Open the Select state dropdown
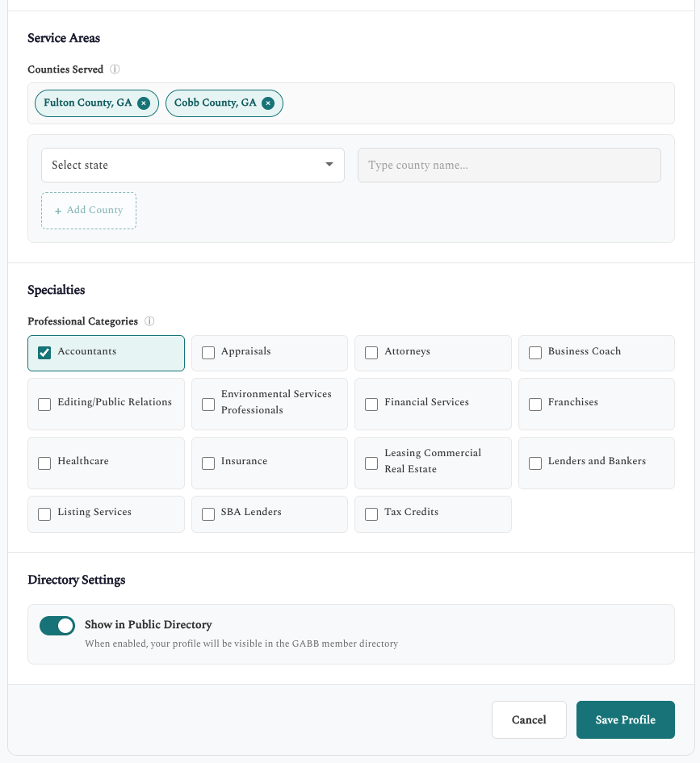This screenshot has height=763, width=700. click(x=192, y=165)
